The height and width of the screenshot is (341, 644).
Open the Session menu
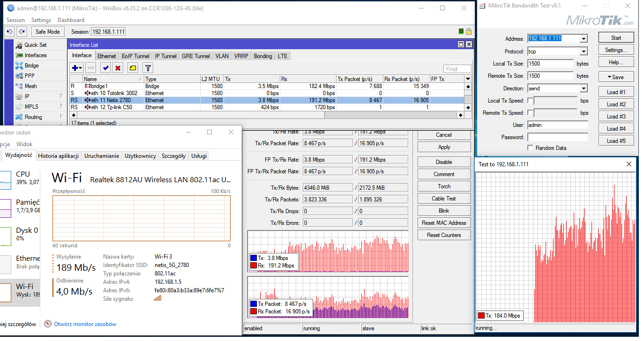(x=15, y=20)
